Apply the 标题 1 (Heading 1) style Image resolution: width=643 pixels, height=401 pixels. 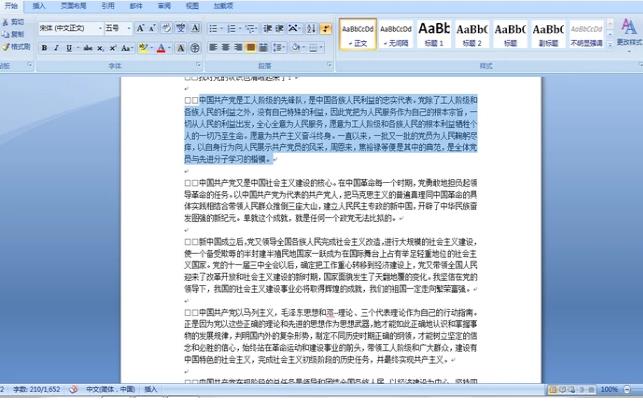pyautogui.click(x=434, y=34)
